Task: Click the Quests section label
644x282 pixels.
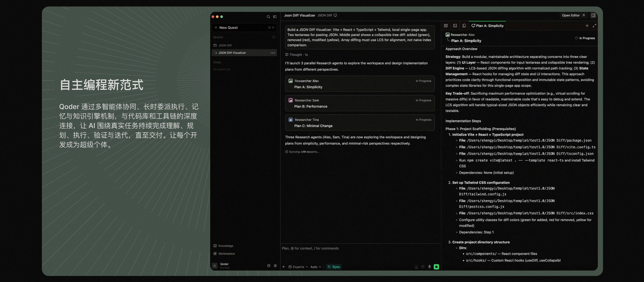Action: tap(218, 37)
